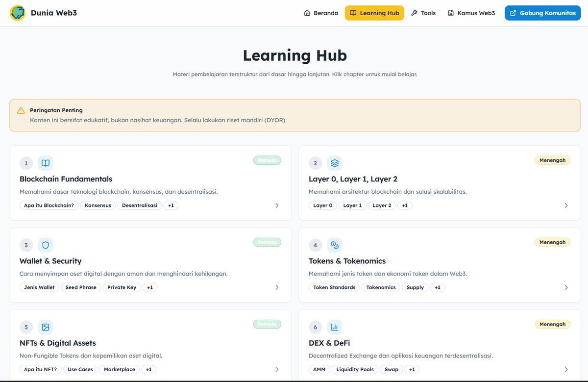
Task: Click chapter number 2 badge
Action: (x=315, y=163)
